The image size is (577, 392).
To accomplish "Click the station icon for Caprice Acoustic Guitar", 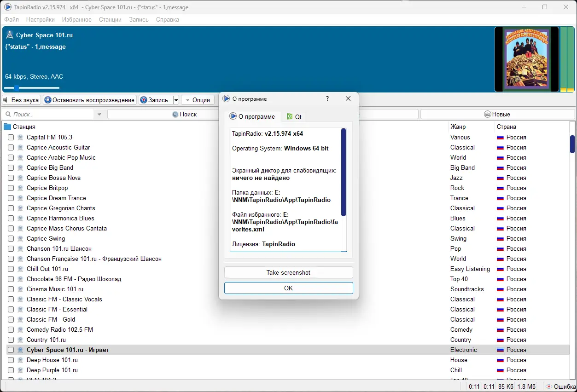I will point(20,147).
